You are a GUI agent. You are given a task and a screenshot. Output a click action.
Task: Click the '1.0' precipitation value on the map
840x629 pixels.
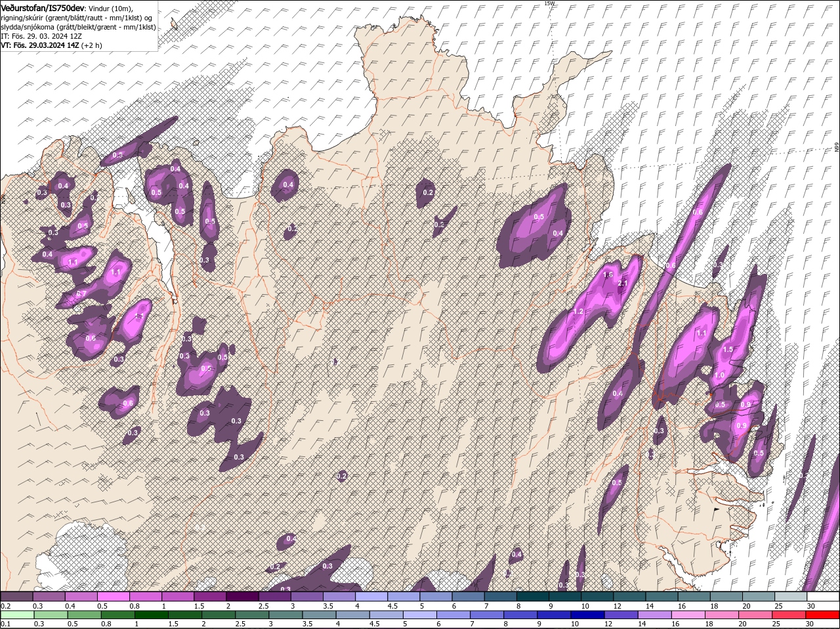click(719, 376)
